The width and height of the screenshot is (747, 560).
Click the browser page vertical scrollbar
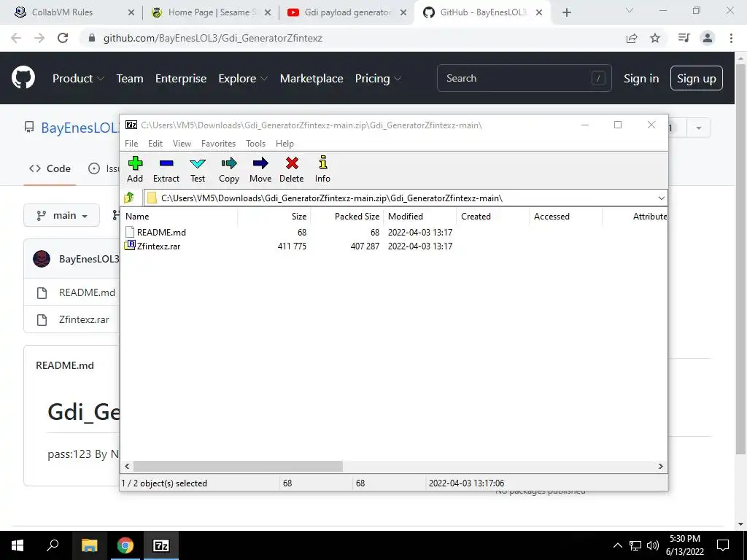coord(740,260)
